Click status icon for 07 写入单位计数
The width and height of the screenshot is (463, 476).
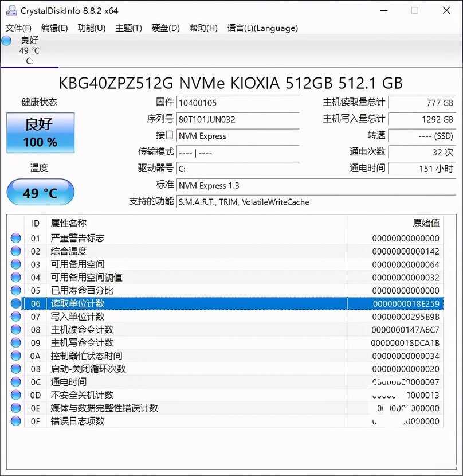click(16, 317)
